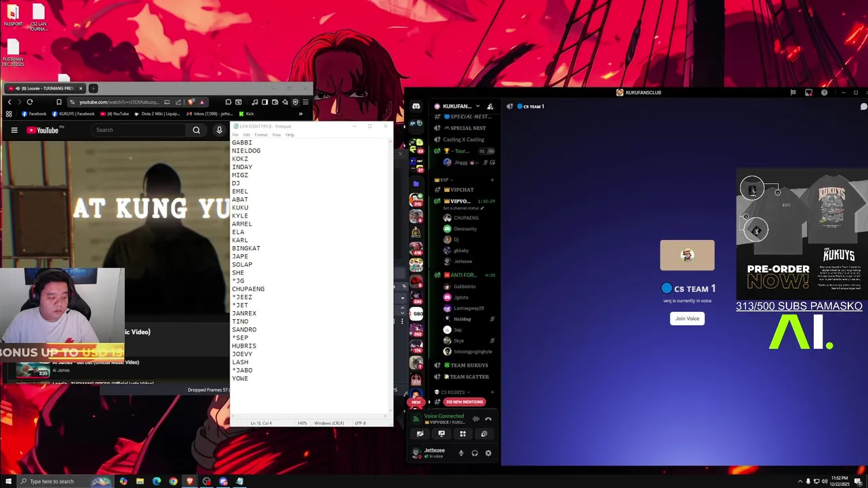Open TEAM SCATTER voice channel
The width and height of the screenshot is (868, 488).
[465, 377]
